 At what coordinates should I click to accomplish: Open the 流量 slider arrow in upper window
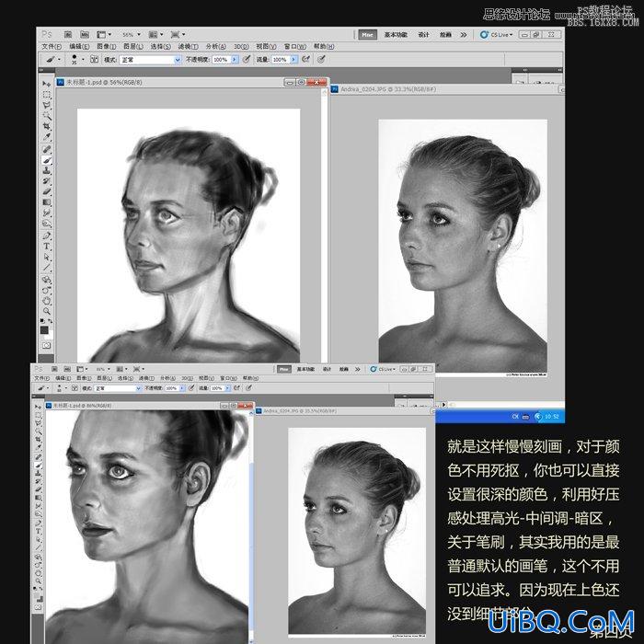[293, 60]
